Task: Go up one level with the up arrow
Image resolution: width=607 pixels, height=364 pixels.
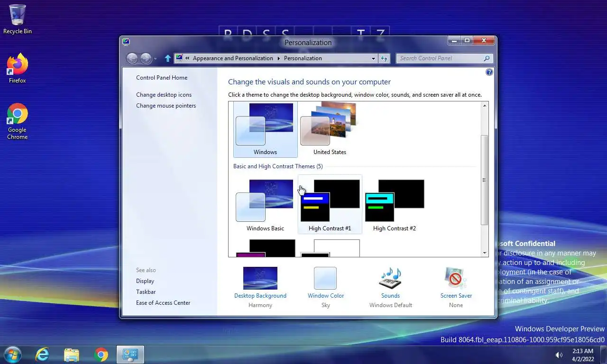Action: coord(167,58)
